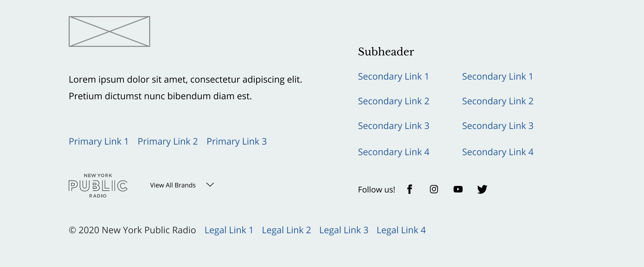644x267 pixels.
Task: Visit Legal Link 1
Action: click(229, 230)
